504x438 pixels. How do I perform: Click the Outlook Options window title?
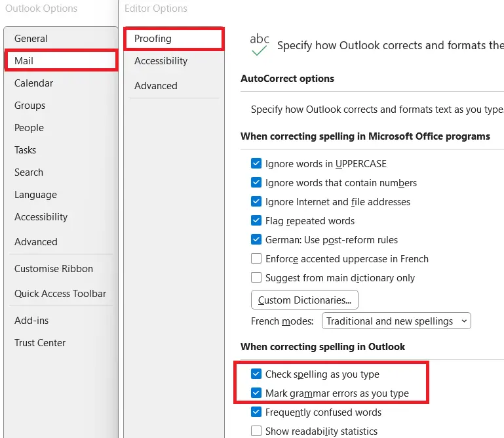tap(41, 9)
